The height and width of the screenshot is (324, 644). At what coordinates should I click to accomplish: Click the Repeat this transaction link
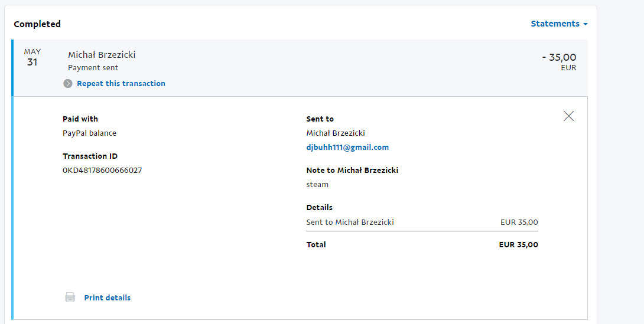click(121, 84)
